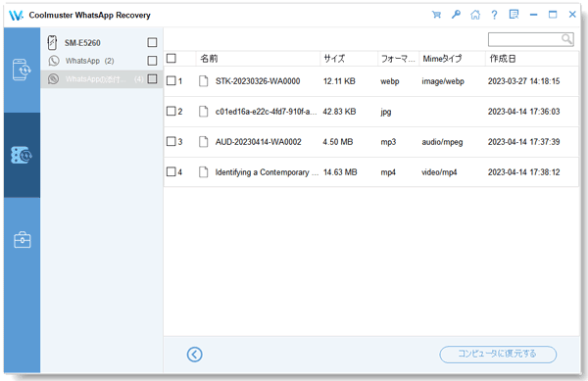Click date 2023-04-14 17:38:12

point(524,172)
